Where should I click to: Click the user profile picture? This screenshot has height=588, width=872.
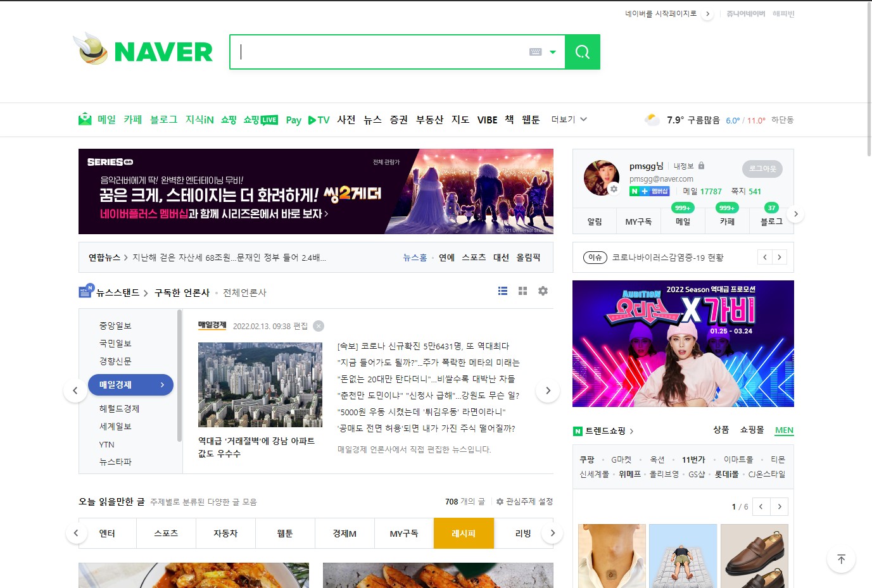(601, 177)
